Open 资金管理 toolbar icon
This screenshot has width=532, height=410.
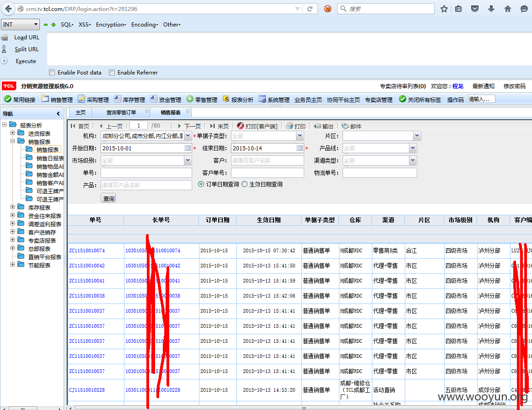[153, 99]
